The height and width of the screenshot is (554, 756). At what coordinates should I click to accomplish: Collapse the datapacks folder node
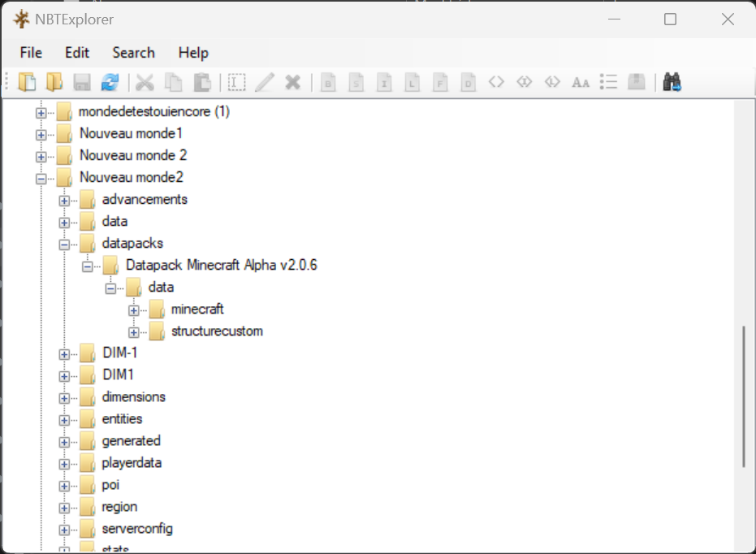point(64,244)
